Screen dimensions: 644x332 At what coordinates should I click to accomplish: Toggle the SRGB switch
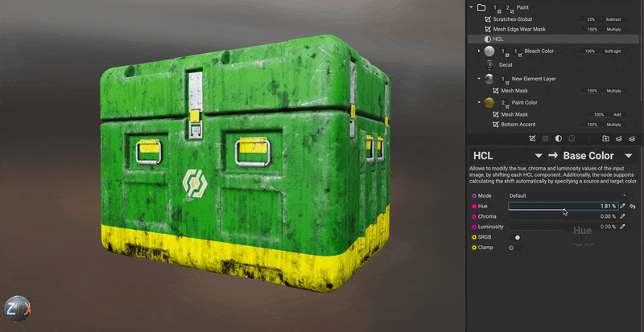515,237
